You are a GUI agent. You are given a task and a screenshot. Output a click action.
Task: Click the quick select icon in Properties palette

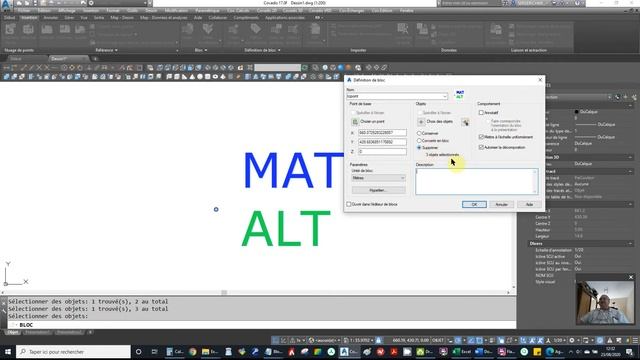pyautogui.click(x=634, y=97)
